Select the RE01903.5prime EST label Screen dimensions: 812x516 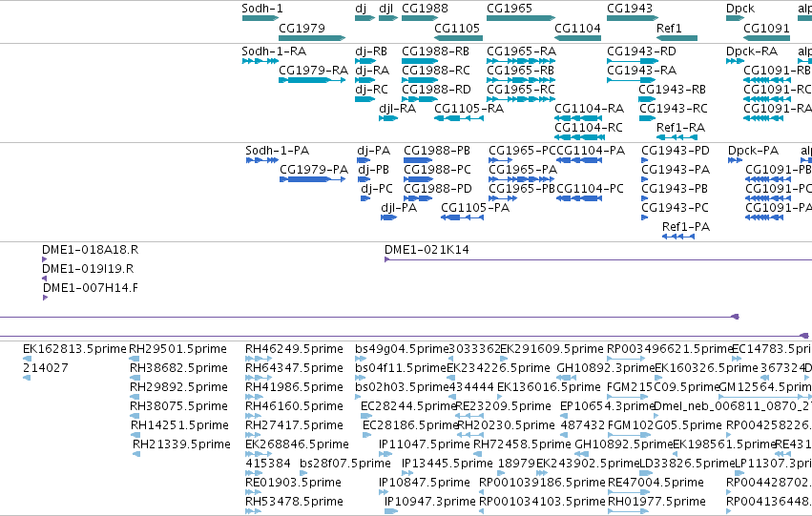coord(293,483)
